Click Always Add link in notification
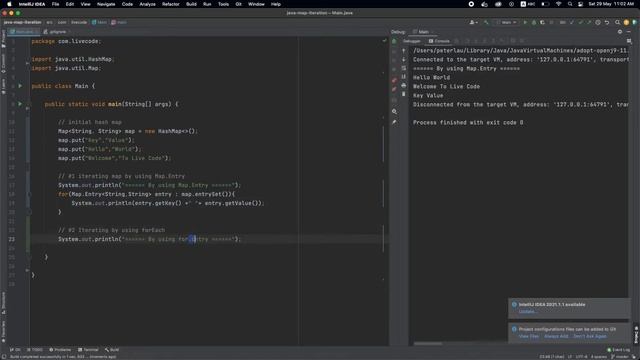Image resolution: width=640 pixels, height=360 pixels. pyautogui.click(x=556, y=336)
